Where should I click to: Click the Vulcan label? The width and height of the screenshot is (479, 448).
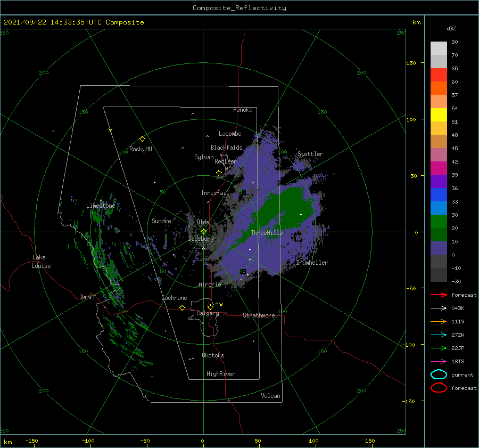(271, 396)
